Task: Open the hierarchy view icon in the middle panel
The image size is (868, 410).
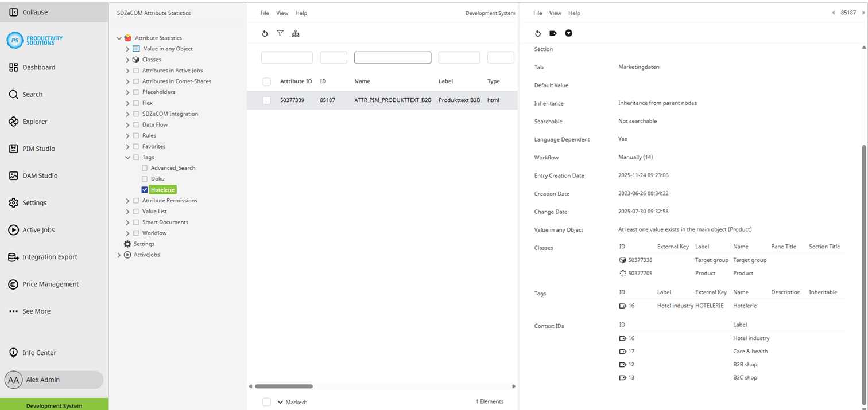Action: [x=296, y=34]
